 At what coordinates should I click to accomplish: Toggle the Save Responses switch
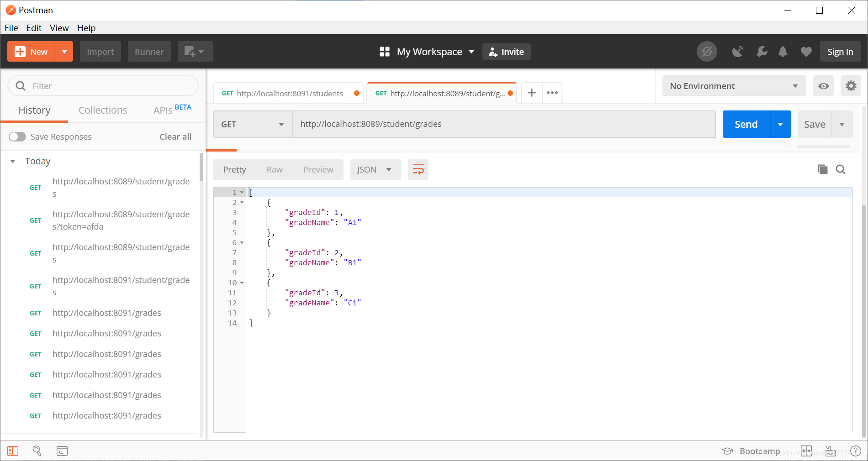(x=17, y=136)
